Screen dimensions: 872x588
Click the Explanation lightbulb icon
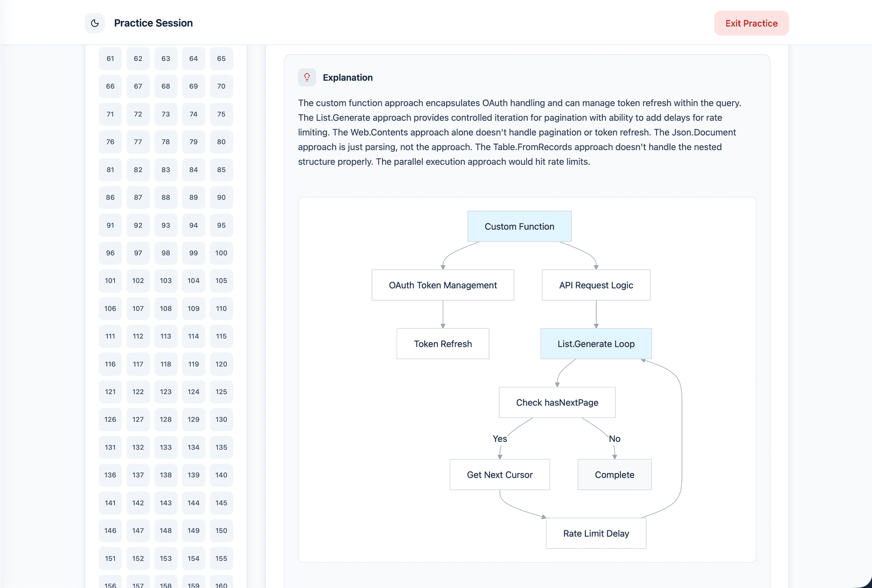coord(307,77)
